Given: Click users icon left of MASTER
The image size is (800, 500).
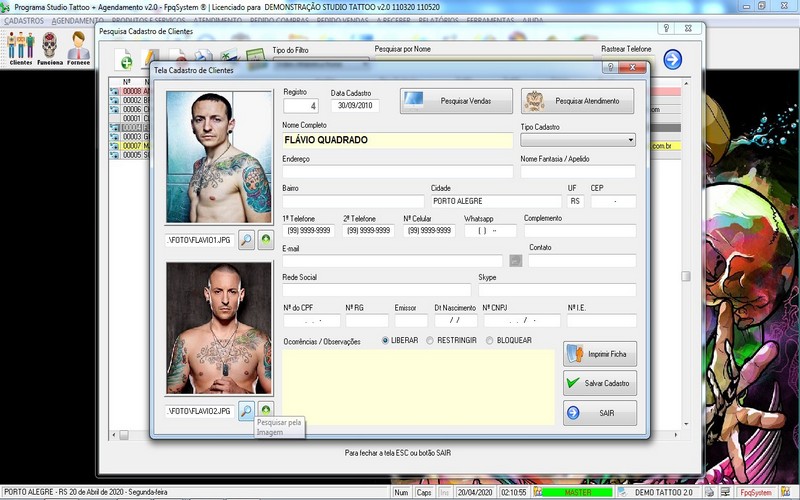Looking at the screenshot, I should click(537, 492).
